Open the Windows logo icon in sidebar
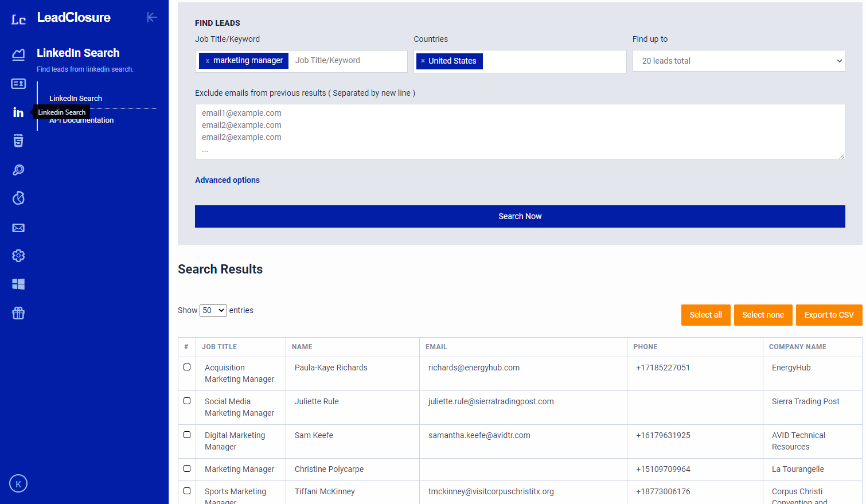Screen dimensions: 866x504 18,284
